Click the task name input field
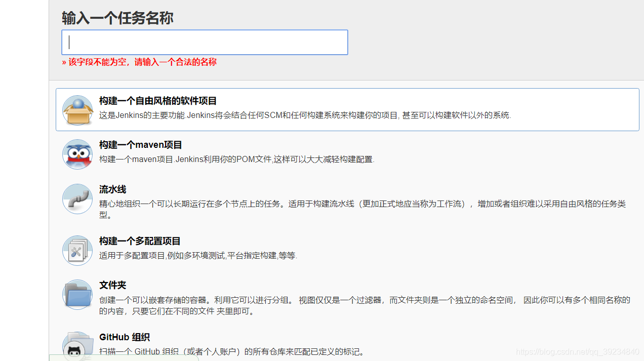This screenshot has height=361, width=644. coord(205,42)
